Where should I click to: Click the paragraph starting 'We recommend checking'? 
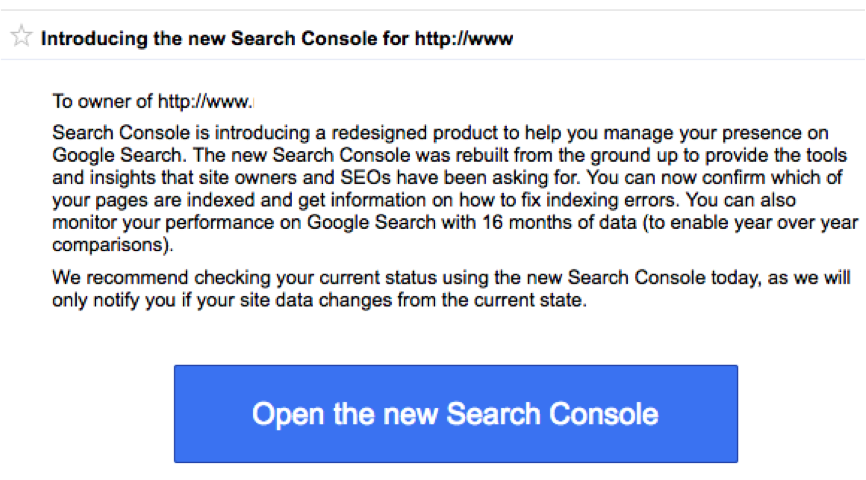tap(451, 289)
